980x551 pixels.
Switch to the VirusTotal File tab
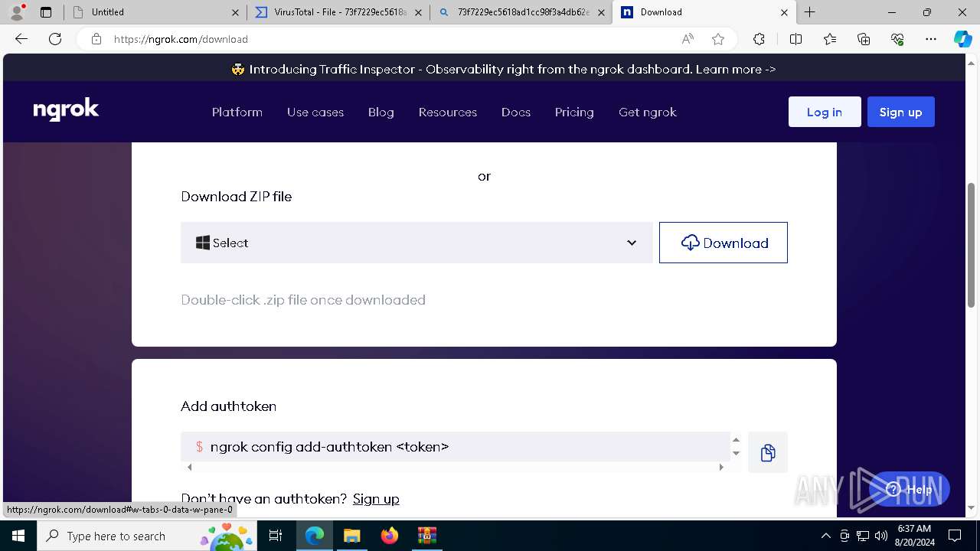click(338, 12)
